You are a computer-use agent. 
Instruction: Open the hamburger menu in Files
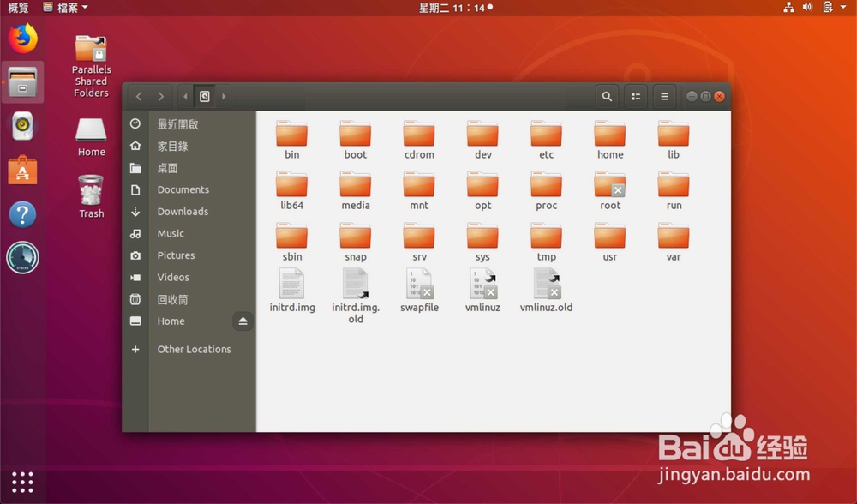click(x=664, y=96)
